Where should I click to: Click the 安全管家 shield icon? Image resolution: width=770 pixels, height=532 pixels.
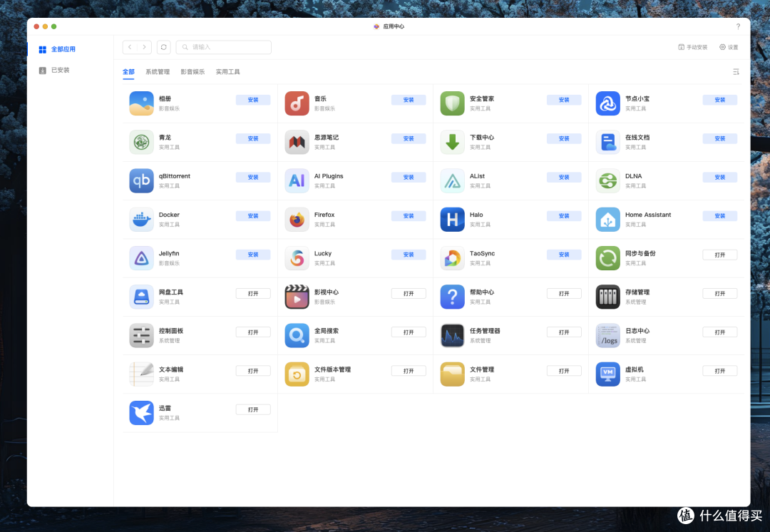click(x=452, y=103)
